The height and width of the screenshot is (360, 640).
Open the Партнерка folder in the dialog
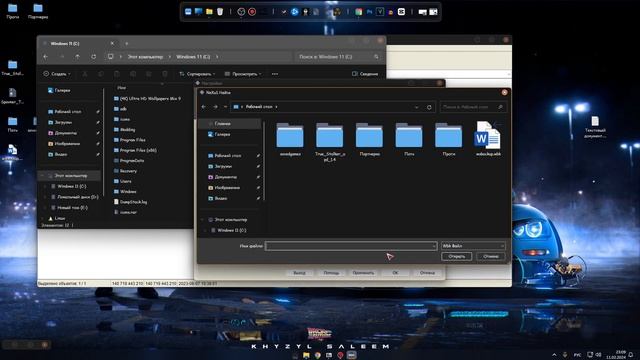369,139
